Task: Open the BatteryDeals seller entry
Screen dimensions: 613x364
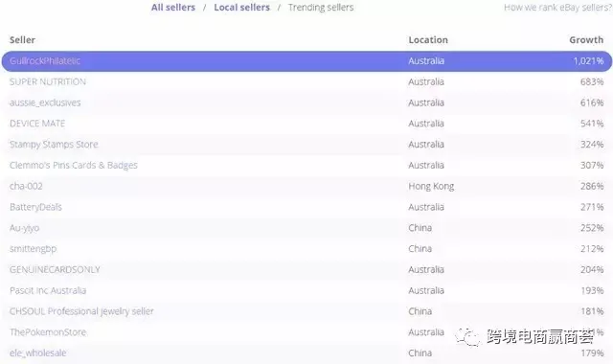Action: click(35, 207)
